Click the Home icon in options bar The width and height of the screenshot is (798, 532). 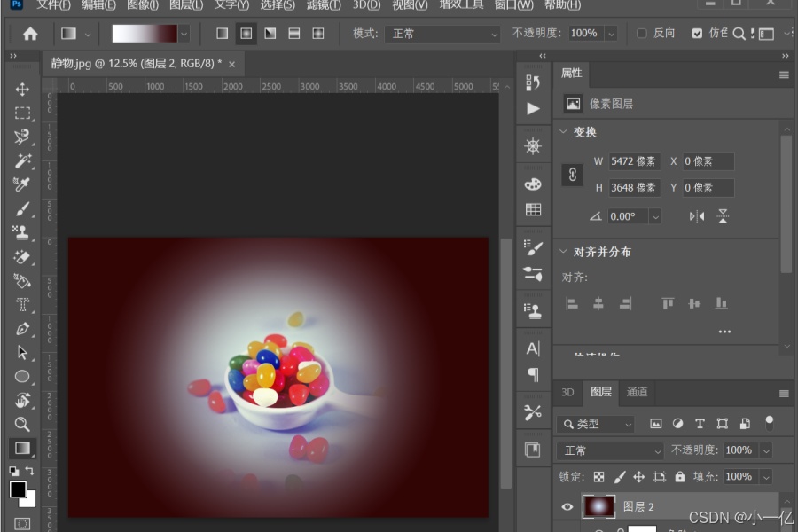pyautogui.click(x=30, y=34)
